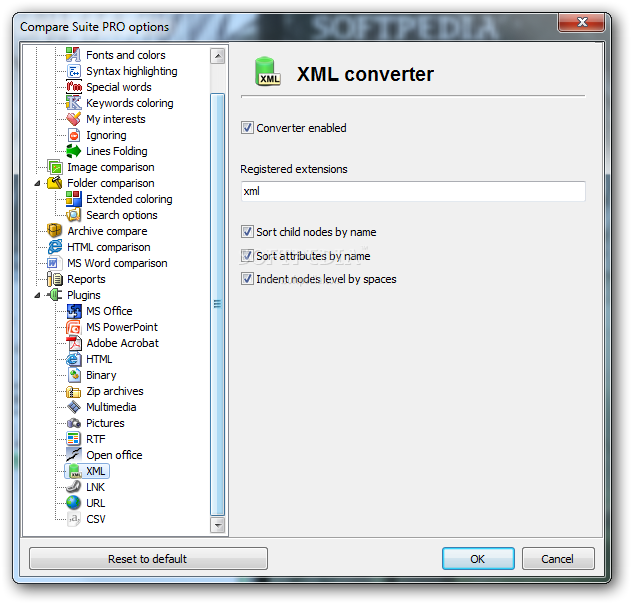This screenshot has height=604, width=632.
Task: Click the Pictures camera icon
Action: [73, 423]
